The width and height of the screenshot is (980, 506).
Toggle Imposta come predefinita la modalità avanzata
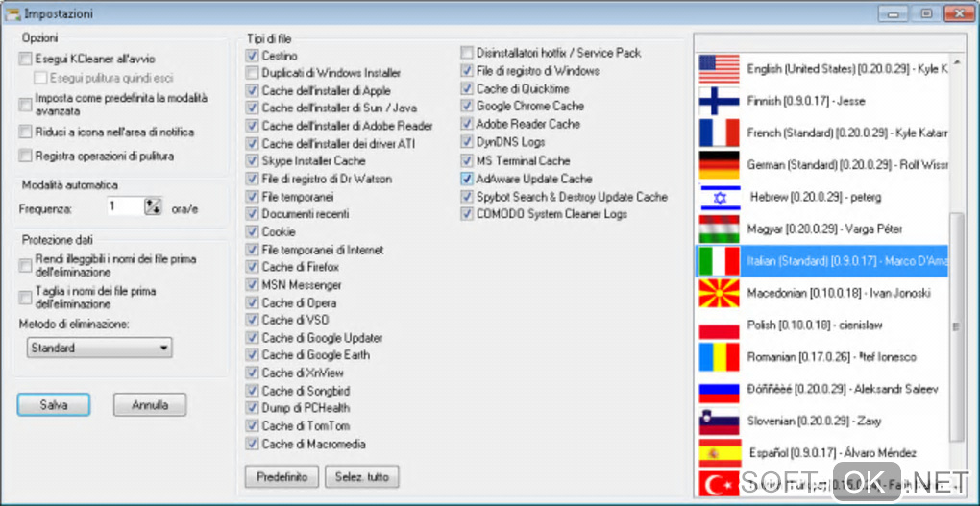25,105
